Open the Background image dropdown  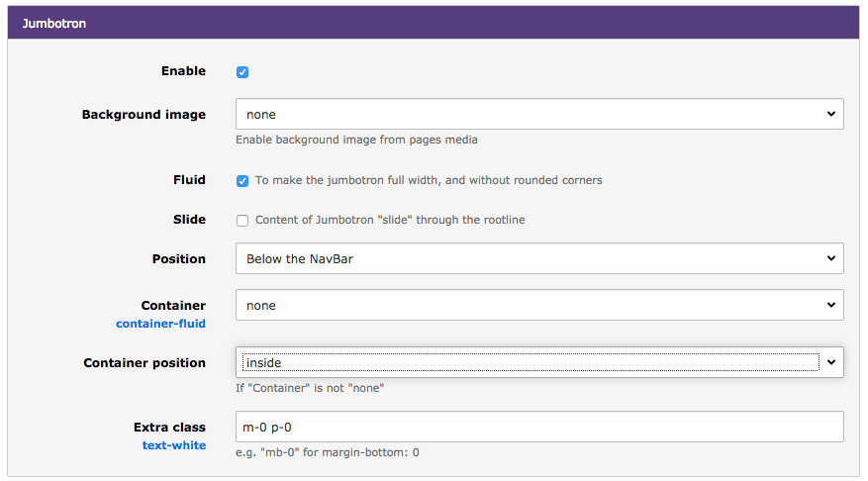539,114
